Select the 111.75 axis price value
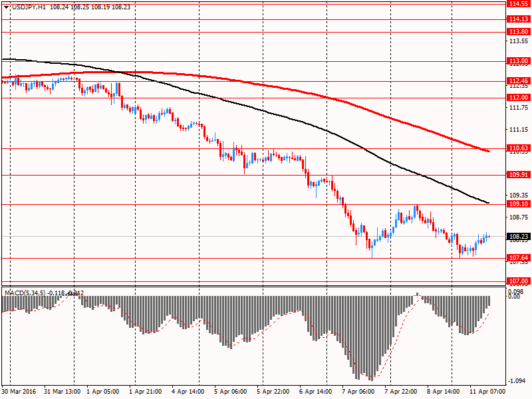This screenshot has height=399, width=532. click(519, 108)
